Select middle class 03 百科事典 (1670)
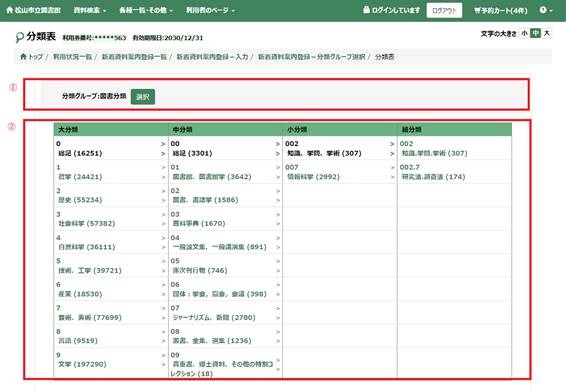Image resolution: width=566 pixels, height=391 pixels. (225, 219)
